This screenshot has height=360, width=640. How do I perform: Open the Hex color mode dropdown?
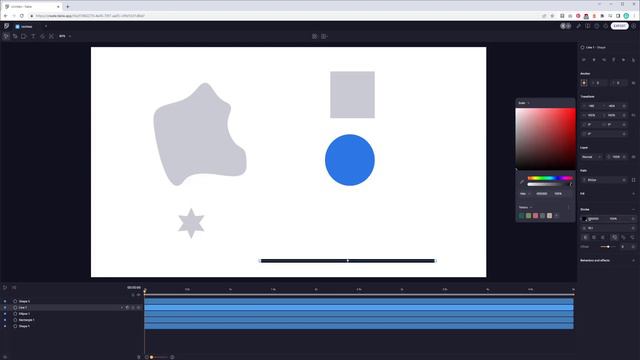tap(525, 193)
